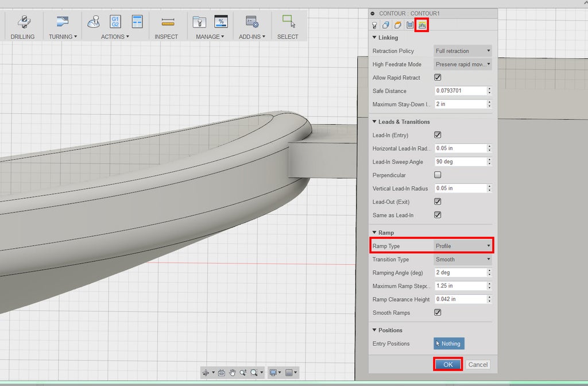Open the Ramp Type dropdown
588x386 pixels.
pos(463,246)
